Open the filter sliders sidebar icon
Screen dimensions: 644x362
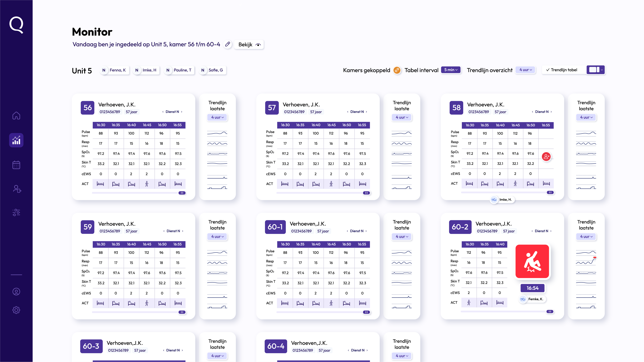click(x=16, y=212)
